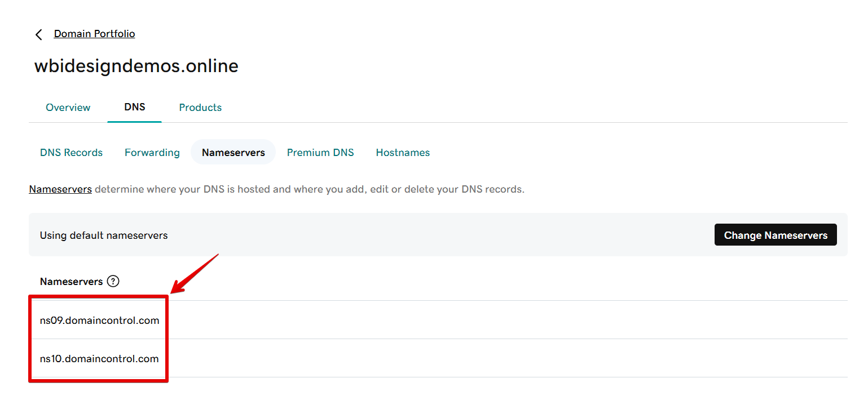Open the Forwarding sub-tab

point(152,153)
